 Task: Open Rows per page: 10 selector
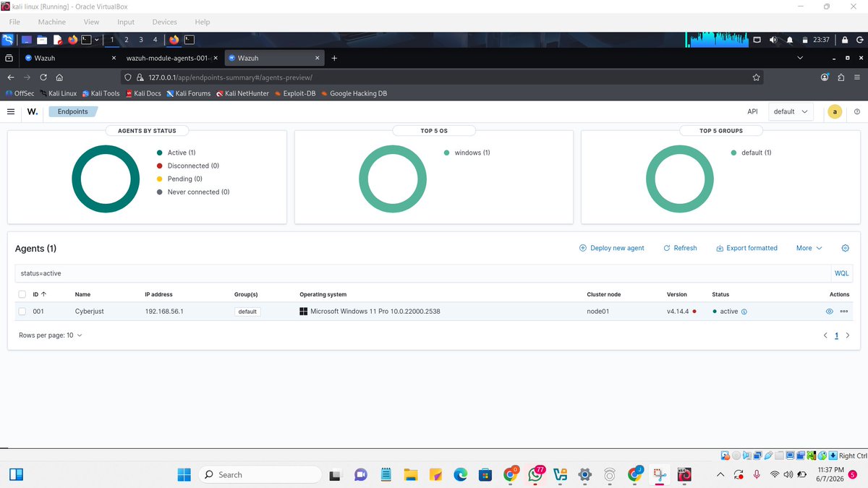(x=51, y=335)
